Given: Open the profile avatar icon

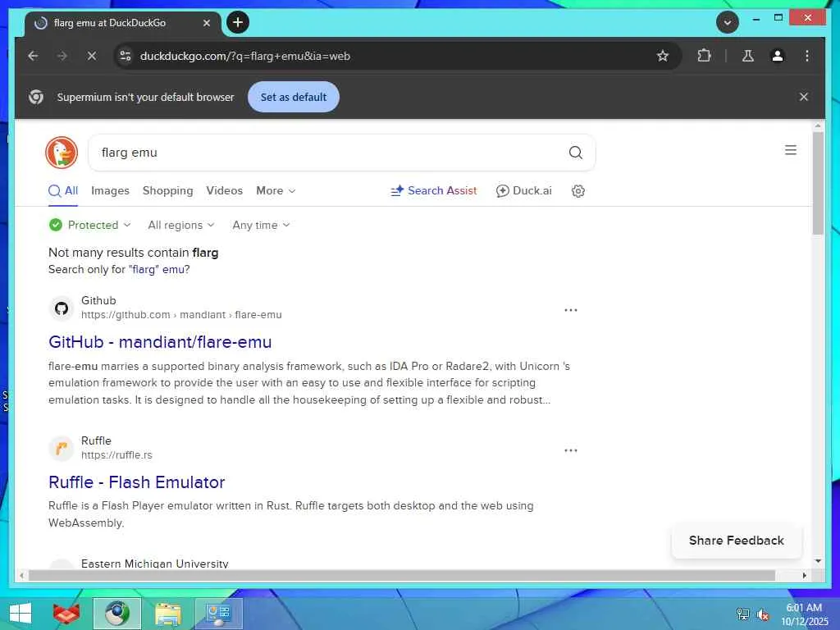Looking at the screenshot, I should pos(778,56).
